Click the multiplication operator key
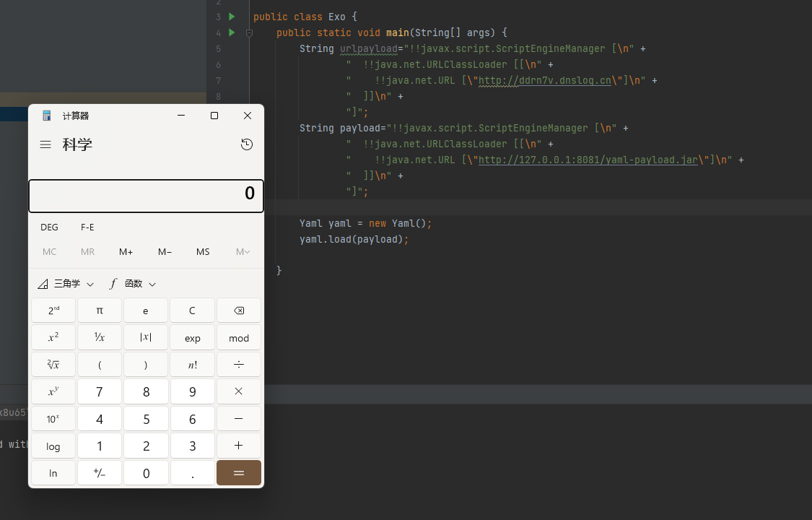812x520 pixels. tap(239, 391)
